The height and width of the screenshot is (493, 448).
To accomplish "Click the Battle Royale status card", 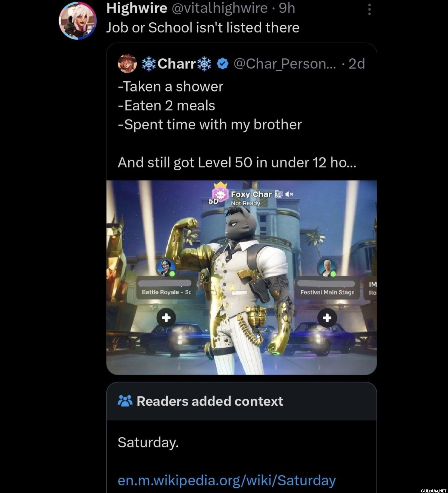I will (166, 288).
